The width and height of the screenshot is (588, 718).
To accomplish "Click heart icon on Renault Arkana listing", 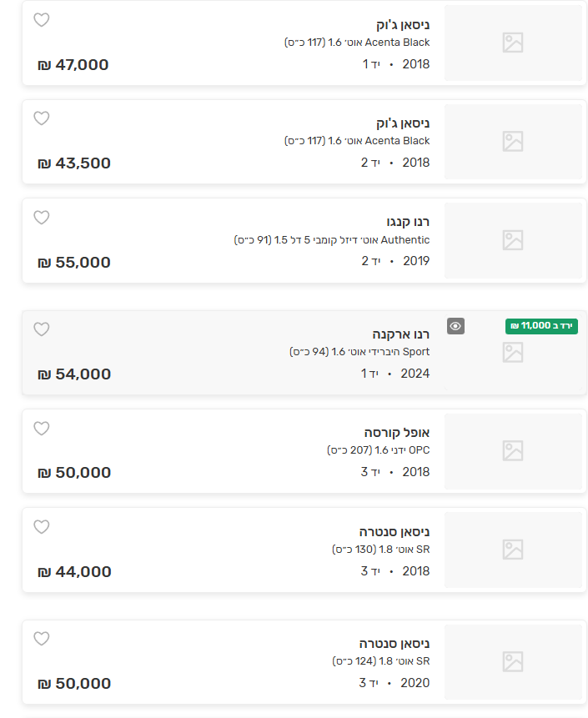I will [42, 329].
